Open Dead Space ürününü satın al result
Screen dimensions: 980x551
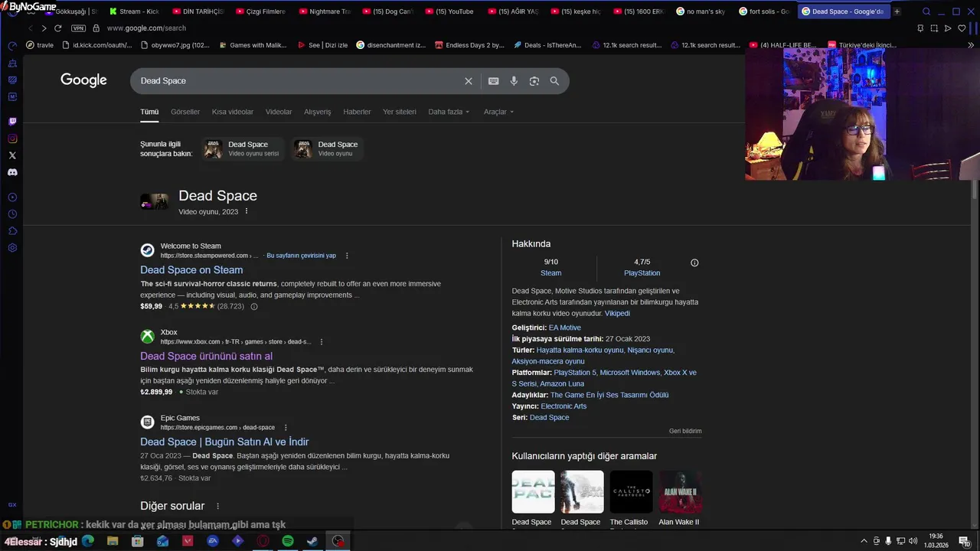206,356
